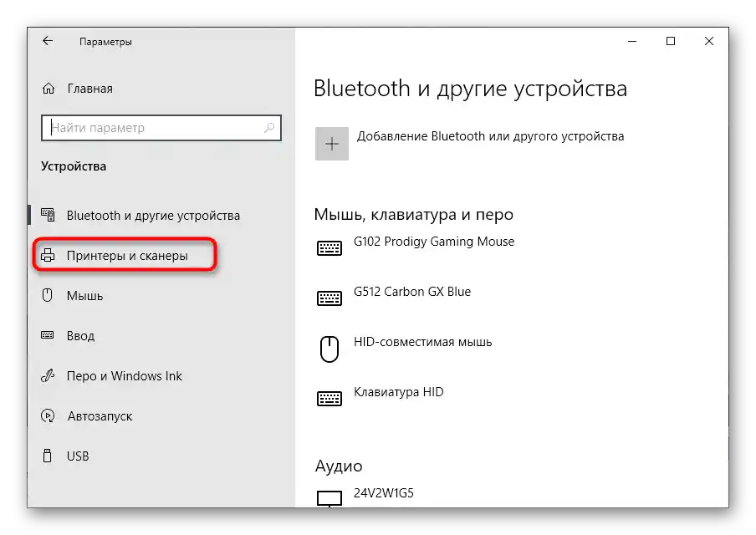Select G102 Prodigy Gaming Mouse device
The width and height of the screenshot is (756, 535).
click(434, 242)
